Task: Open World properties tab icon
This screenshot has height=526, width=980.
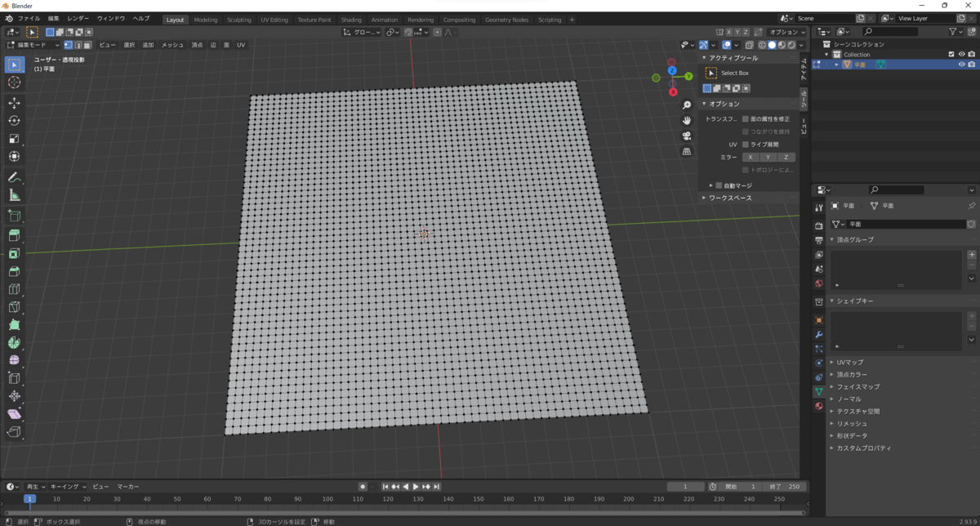Action: coord(818,283)
